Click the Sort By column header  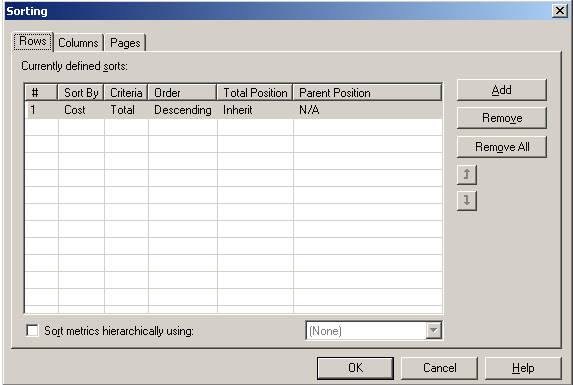coord(81,92)
